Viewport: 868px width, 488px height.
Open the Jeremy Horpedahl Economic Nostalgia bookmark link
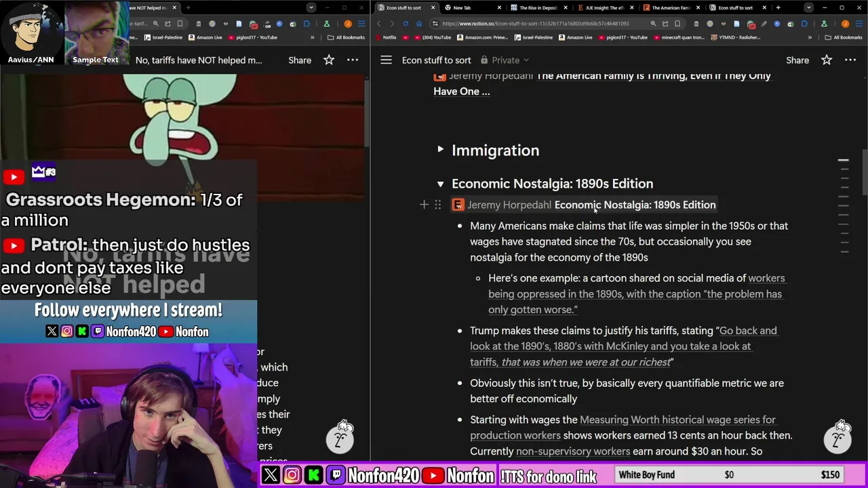(x=584, y=205)
